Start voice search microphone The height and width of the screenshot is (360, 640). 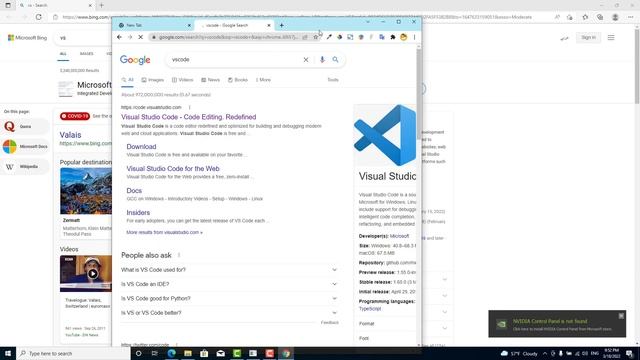(x=322, y=60)
